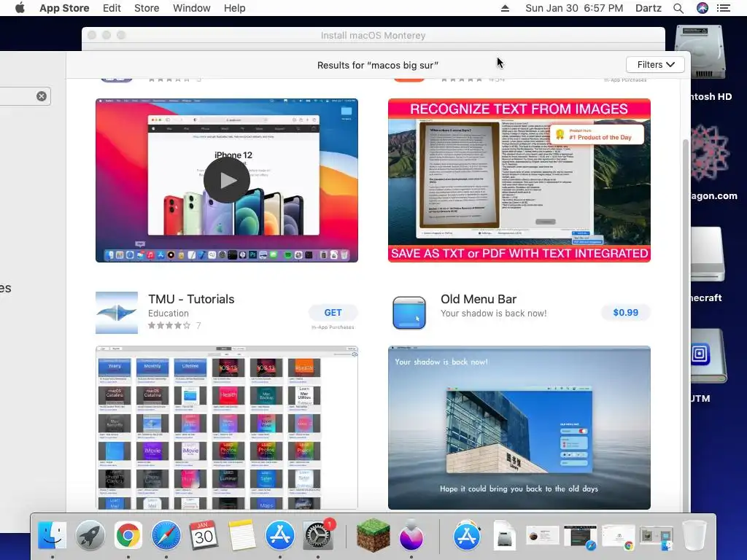Image resolution: width=747 pixels, height=560 pixels.
Task: Activate Siri from the menu bar
Action: click(x=703, y=8)
